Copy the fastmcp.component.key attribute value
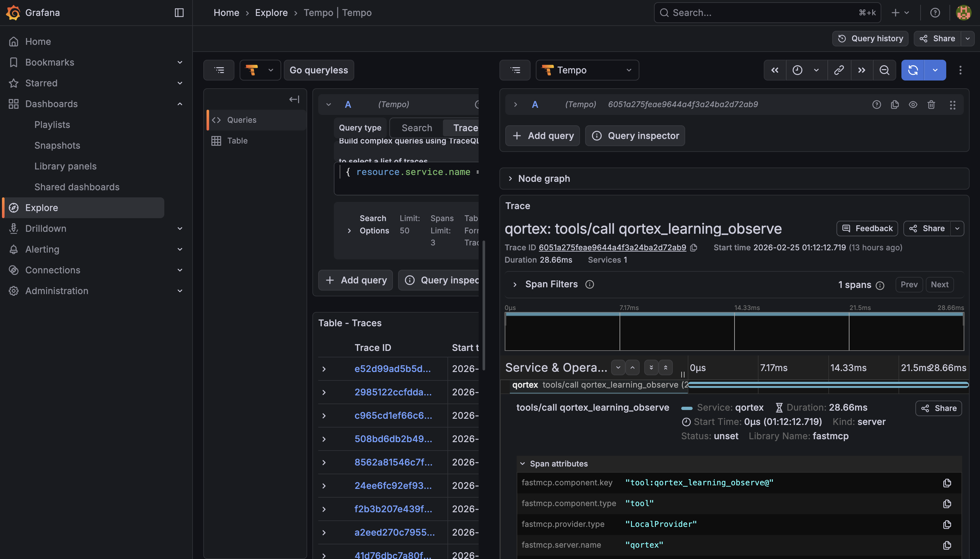Screen dimensions: 980x559 coord(947,483)
